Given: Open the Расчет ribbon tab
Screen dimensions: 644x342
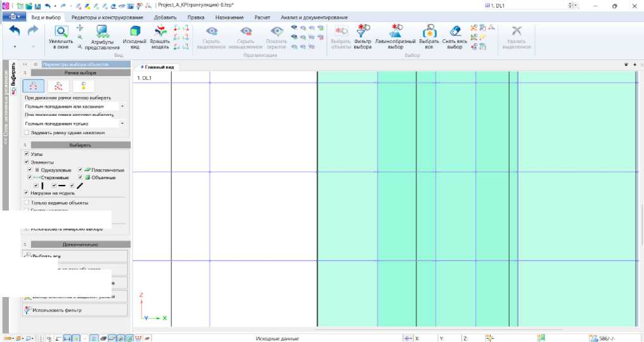Looking at the screenshot, I should [262, 17].
